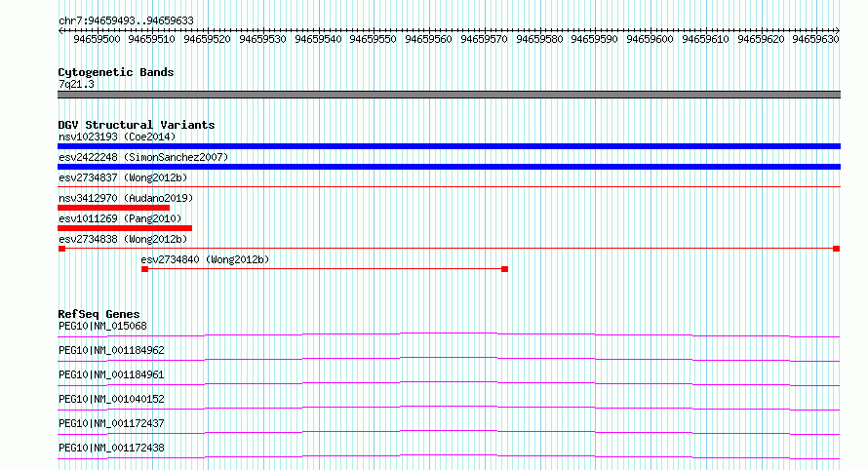Click ruler position 94659540
868x470 pixels.
pyautogui.click(x=318, y=39)
